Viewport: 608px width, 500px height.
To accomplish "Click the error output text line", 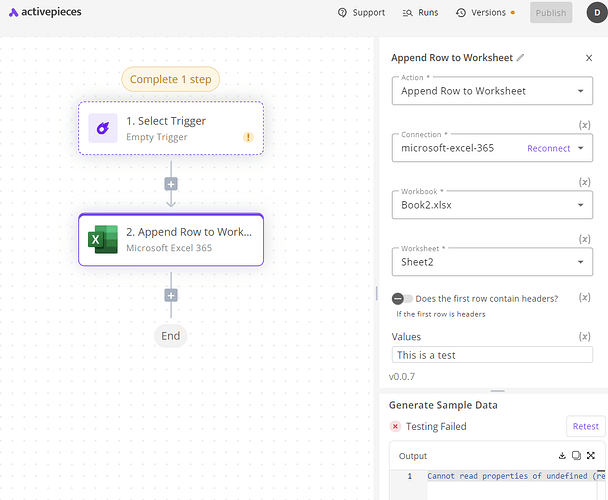I will pyautogui.click(x=516, y=476).
